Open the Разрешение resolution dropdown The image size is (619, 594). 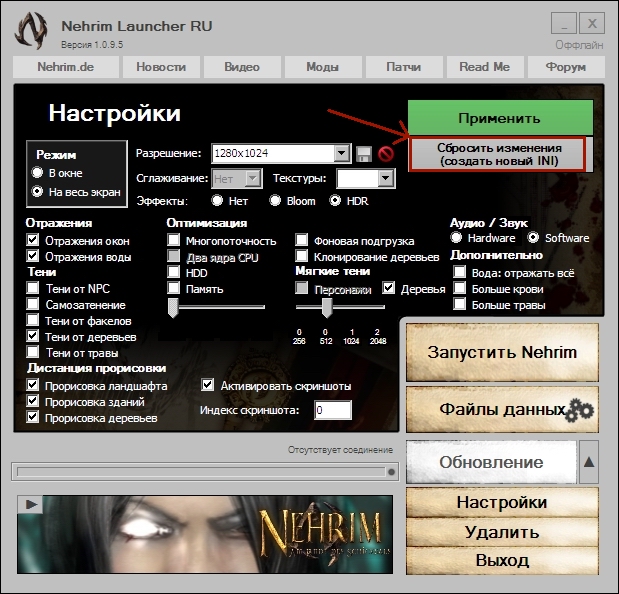(341, 153)
